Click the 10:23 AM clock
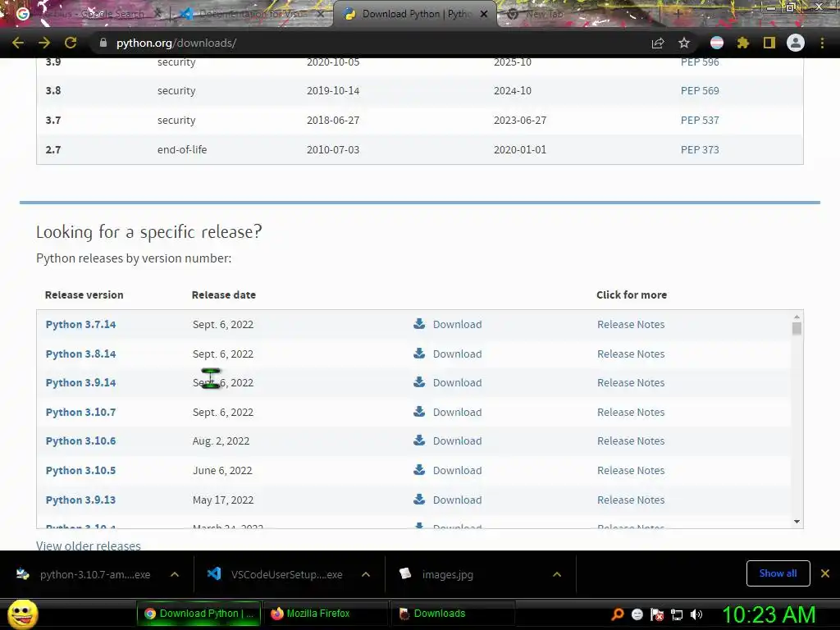 pos(769,614)
